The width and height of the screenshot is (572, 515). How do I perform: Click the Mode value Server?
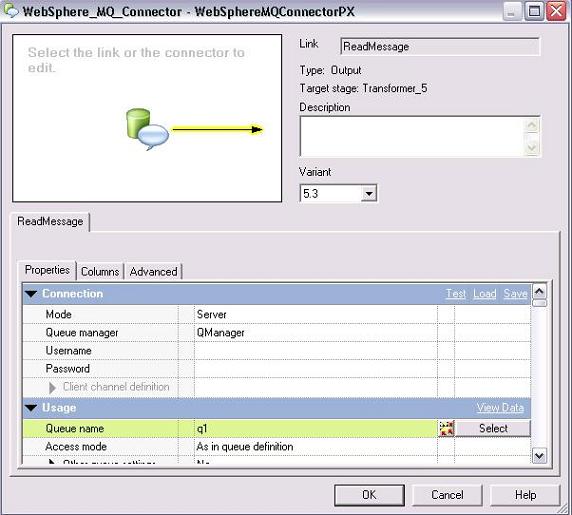point(316,314)
